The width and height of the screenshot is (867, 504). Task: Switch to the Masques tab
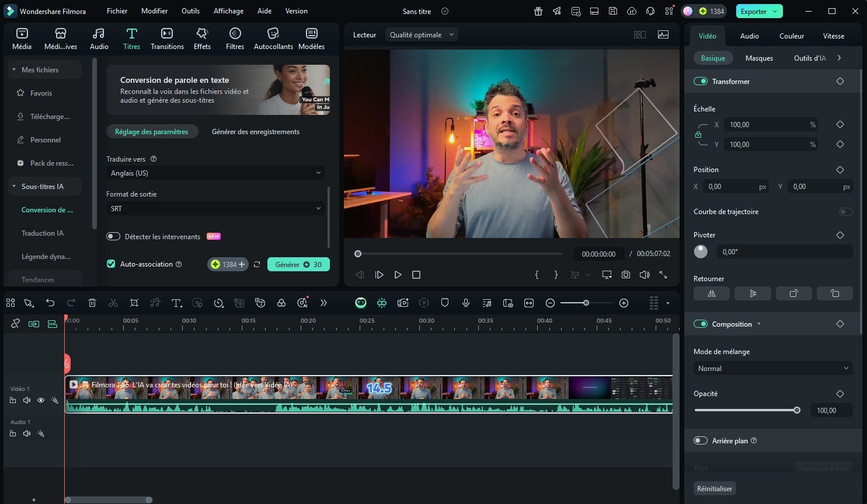coord(759,58)
